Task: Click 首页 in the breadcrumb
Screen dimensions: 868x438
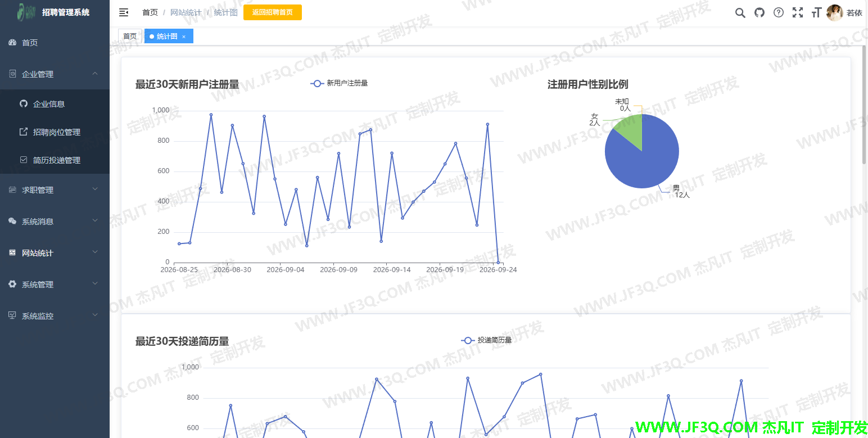Action: (150, 12)
